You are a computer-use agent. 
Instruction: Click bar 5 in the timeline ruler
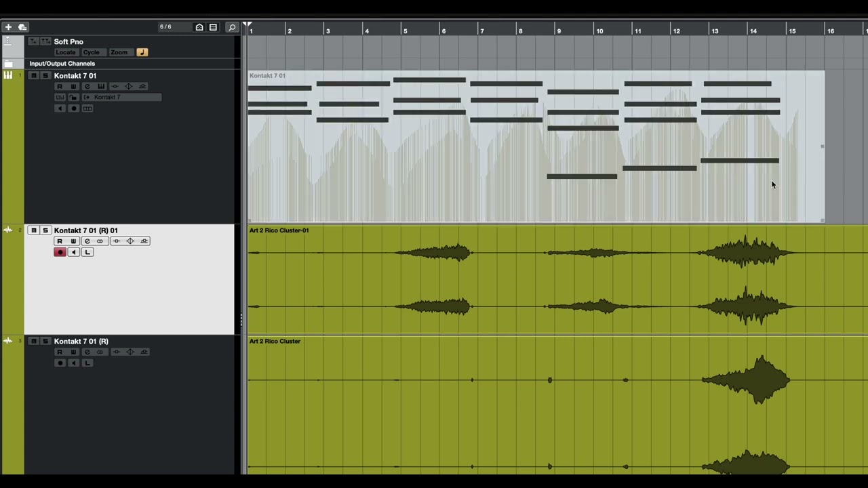coord(405,31)
